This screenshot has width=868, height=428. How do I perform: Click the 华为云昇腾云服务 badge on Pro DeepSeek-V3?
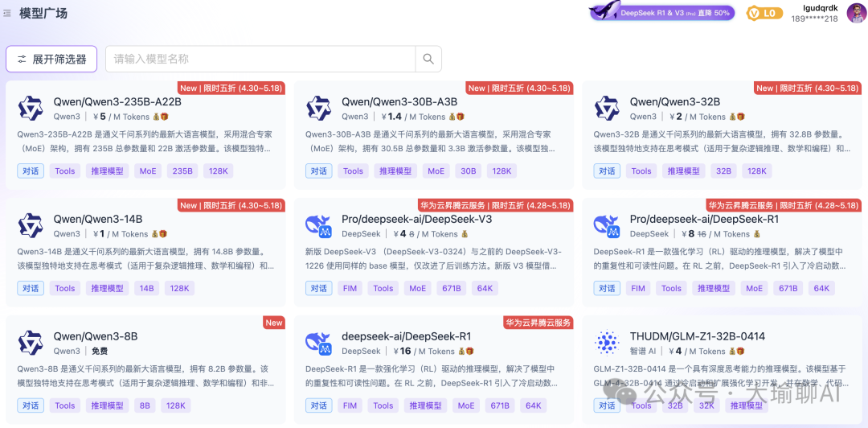click(x=495, y=205)
